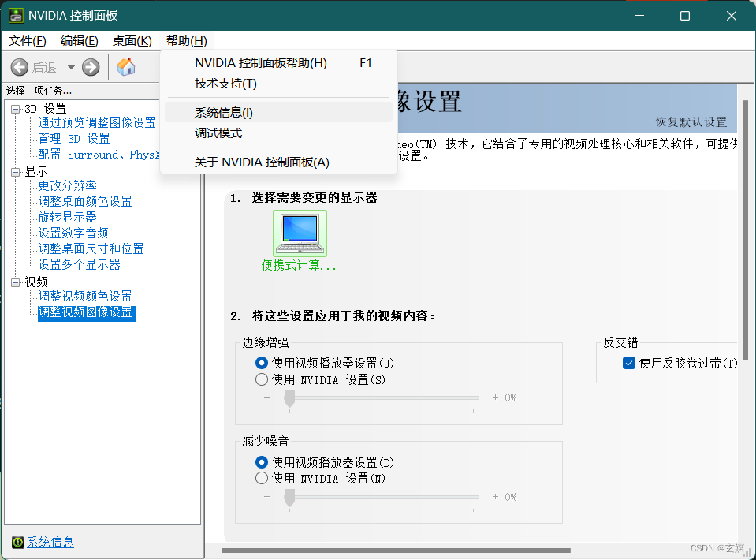Choose NVIDIA 控制面板帮助(H) menu entry

pos(279,63)
